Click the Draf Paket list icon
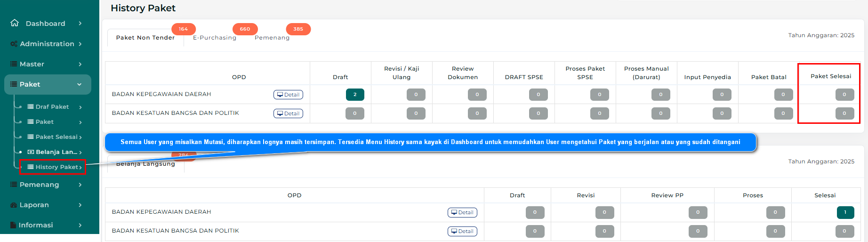Image resolution: width=868 pixels, height=242 pixels. pyautogui.click(x=31, y=107)
